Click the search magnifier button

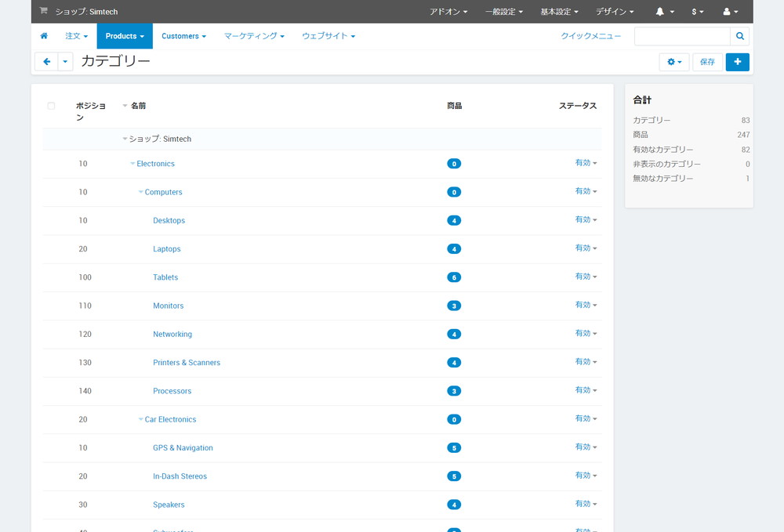(739, 36)
